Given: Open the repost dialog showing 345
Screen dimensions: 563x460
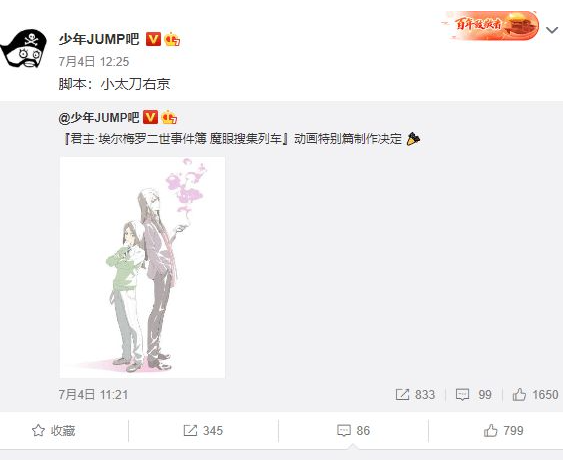Looking at the screenshot, I should click(x=203, y=430).
